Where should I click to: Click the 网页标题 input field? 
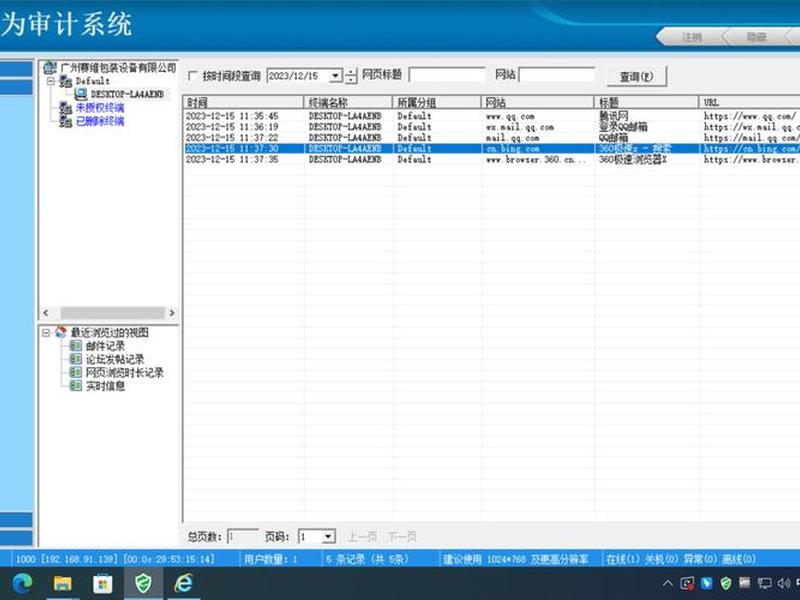[x=447, y=75]
